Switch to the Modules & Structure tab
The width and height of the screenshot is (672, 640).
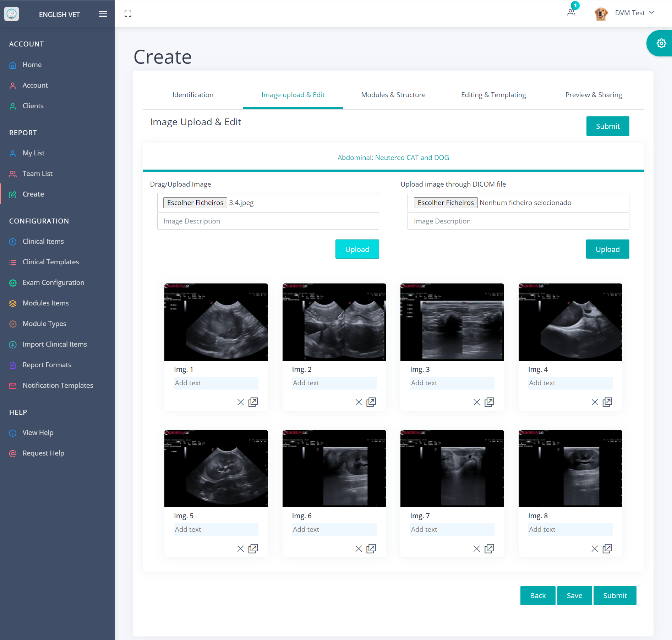click(x=393, y=95)
